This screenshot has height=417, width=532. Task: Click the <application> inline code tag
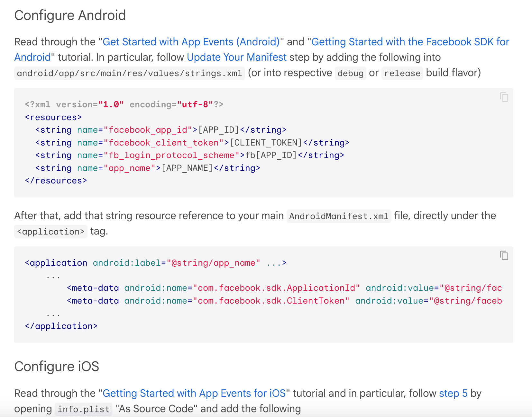pyautogui.click(x=50, y=231)
